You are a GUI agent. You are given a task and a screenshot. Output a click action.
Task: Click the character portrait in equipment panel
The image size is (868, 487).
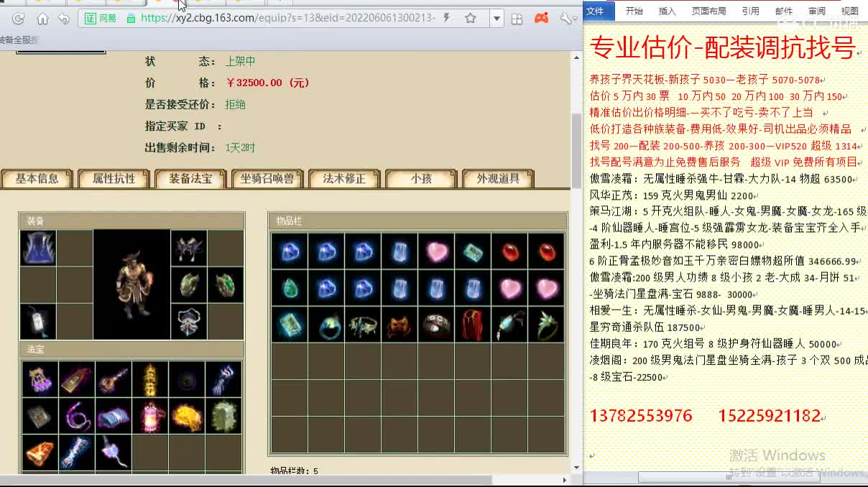(131, 284)
